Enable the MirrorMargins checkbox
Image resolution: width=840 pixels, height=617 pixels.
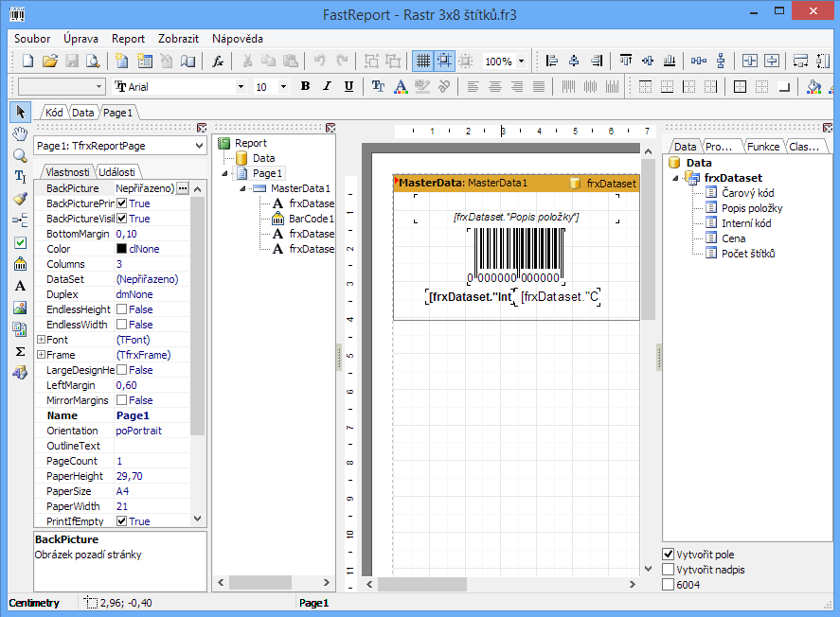(x=121, y=400)
